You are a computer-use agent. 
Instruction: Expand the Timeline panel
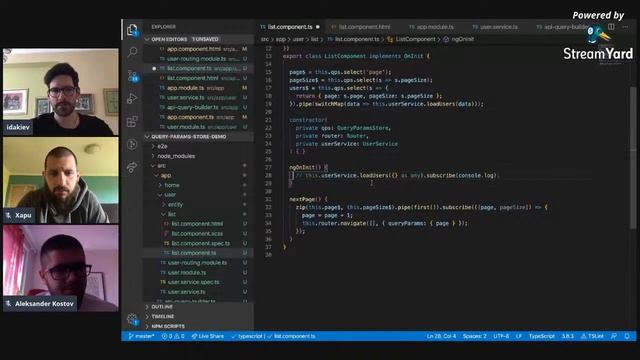162,316
